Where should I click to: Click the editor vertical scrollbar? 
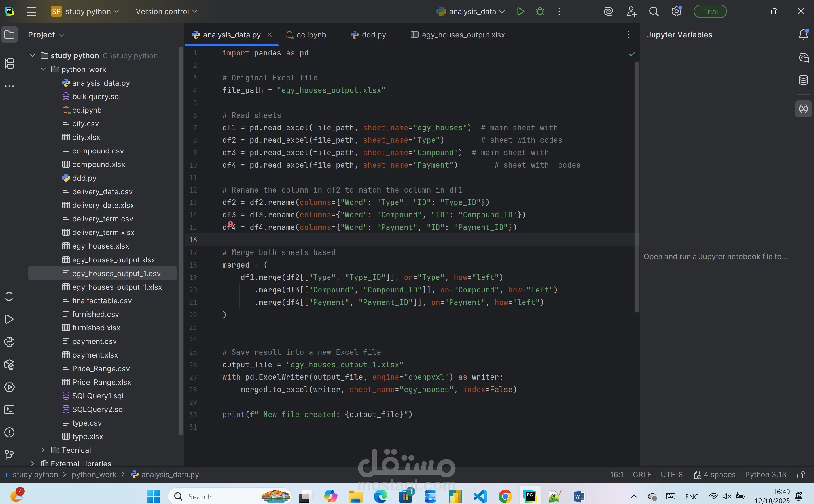(x=637, y=187)
